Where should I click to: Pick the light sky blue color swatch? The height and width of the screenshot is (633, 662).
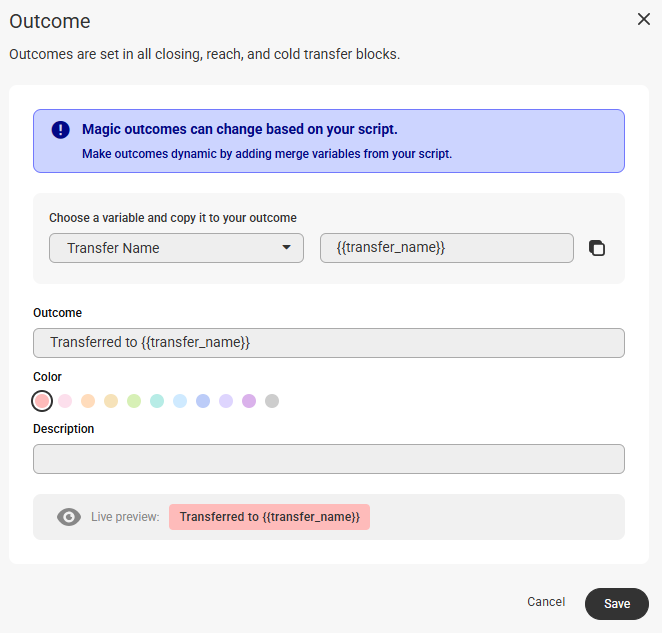pos(180,401)
